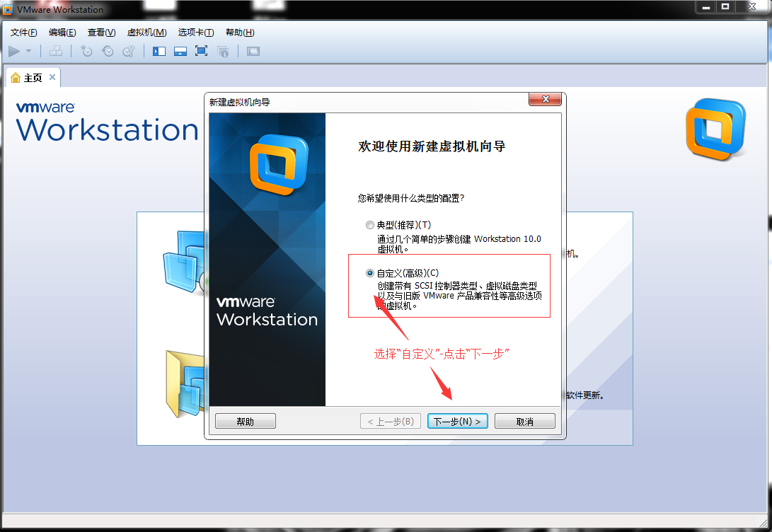The image size is (772, 532).
Task: Maximize the VMware Workstation window
Action: pos(725,7)
